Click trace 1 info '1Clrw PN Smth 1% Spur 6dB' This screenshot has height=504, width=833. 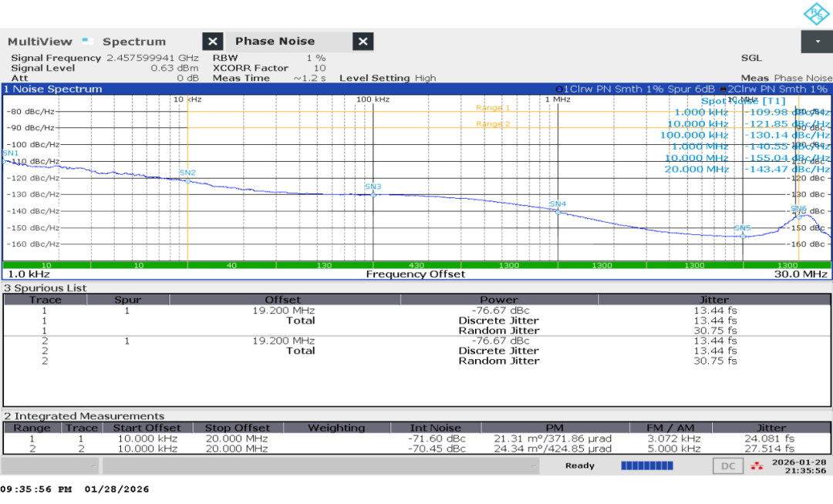point(635,89)
